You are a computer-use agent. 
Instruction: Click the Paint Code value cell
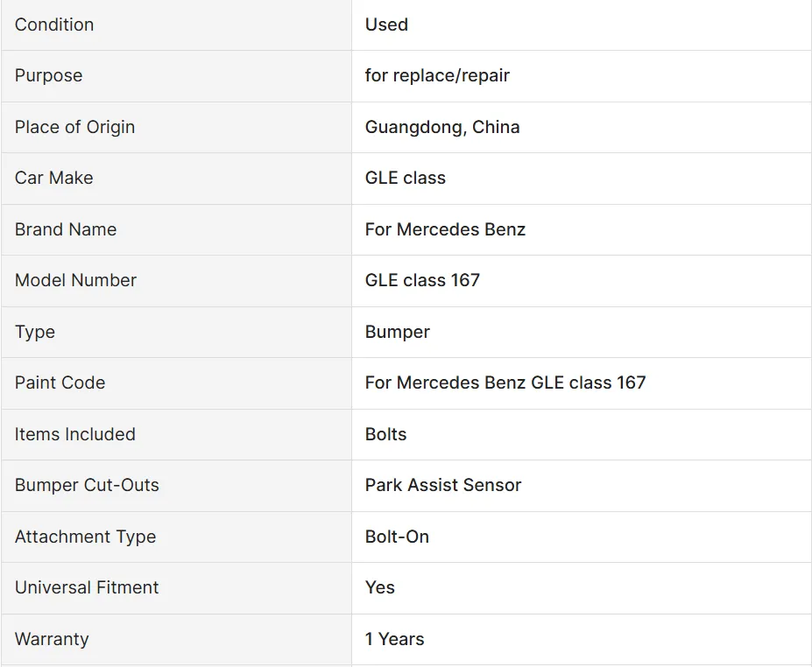505,383
